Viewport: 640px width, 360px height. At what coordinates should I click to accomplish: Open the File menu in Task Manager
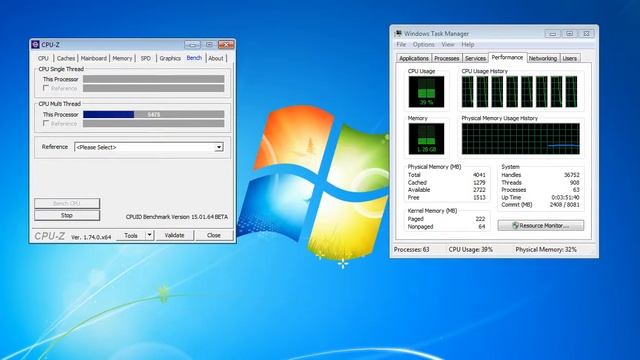(401, 44)
